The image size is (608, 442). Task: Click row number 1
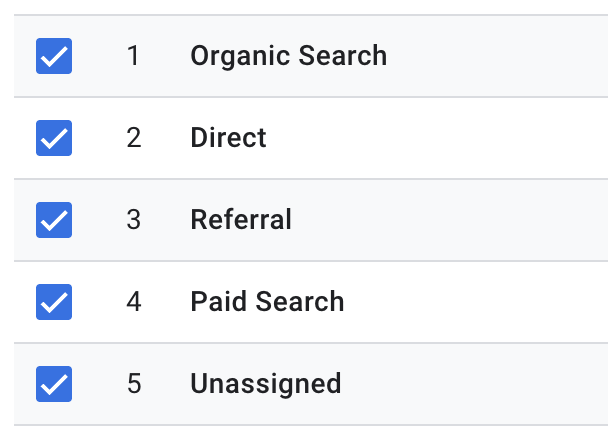(x=133, y=55)
